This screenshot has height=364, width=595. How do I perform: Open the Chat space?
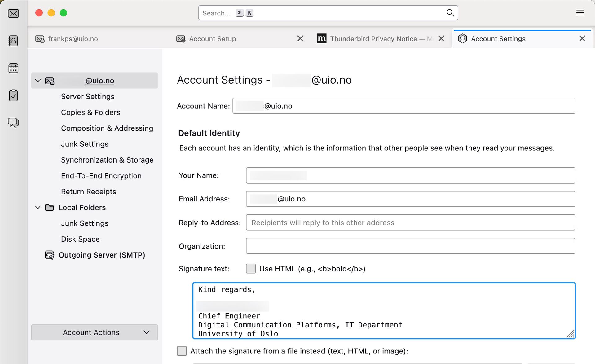pyautogui.click(x=13, y=123)
